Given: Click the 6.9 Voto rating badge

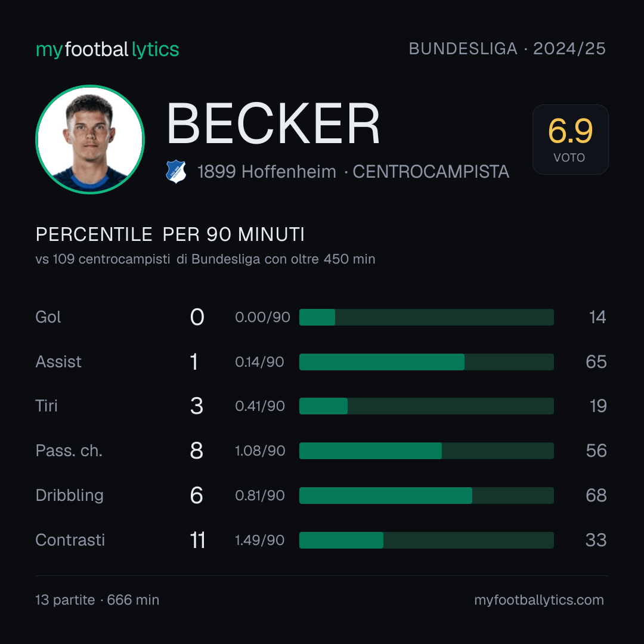Looking at the screenshot, I should coord(570,139).
